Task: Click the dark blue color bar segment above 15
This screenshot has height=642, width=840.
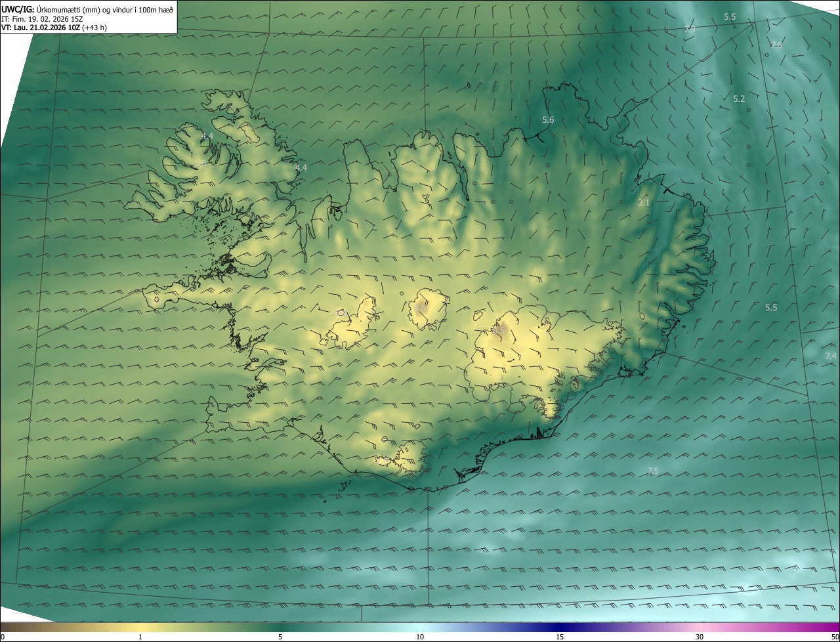Action: point(560,627)
